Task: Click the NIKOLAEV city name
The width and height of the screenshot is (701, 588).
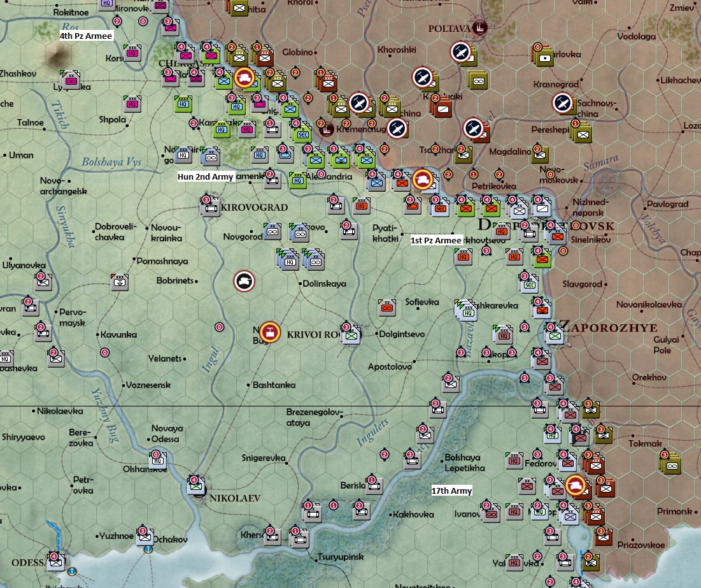Action: point(235,498)
